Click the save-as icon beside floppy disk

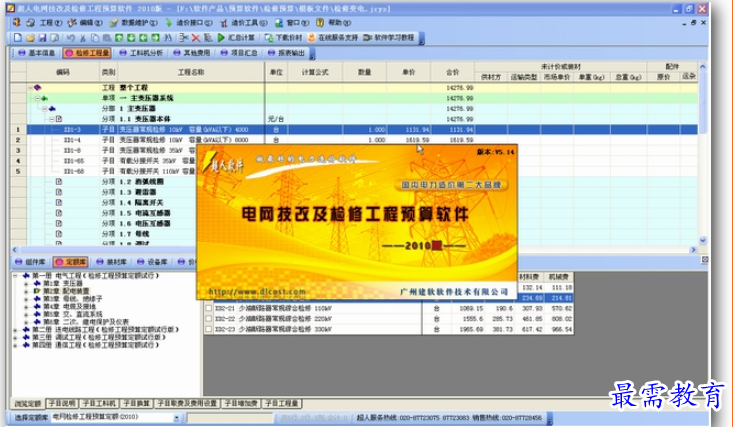click(55, 37)
